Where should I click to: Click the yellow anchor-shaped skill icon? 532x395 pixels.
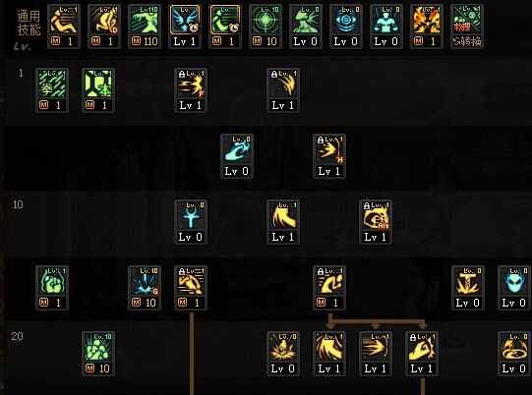[x=468, y=288]
